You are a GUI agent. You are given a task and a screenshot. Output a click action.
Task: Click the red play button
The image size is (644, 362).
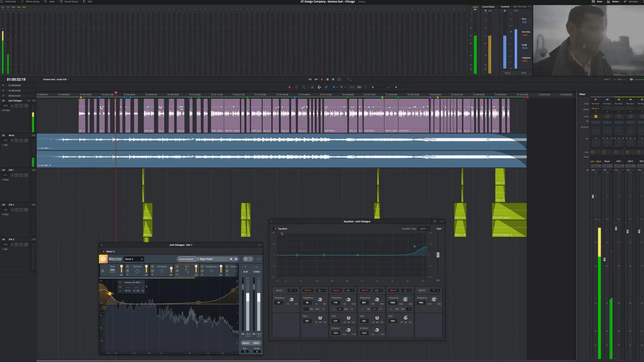coord(322,79)
